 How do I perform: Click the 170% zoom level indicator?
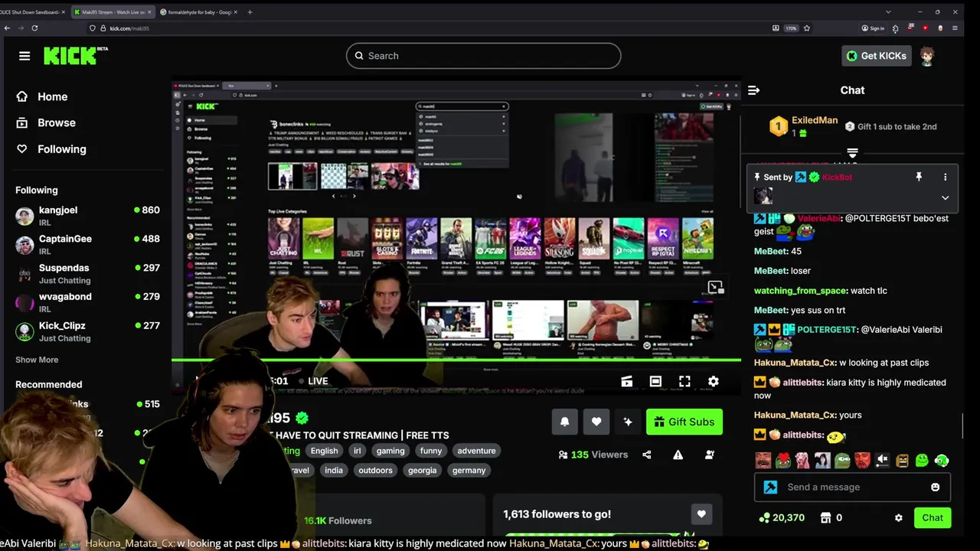tap(791, 28)
